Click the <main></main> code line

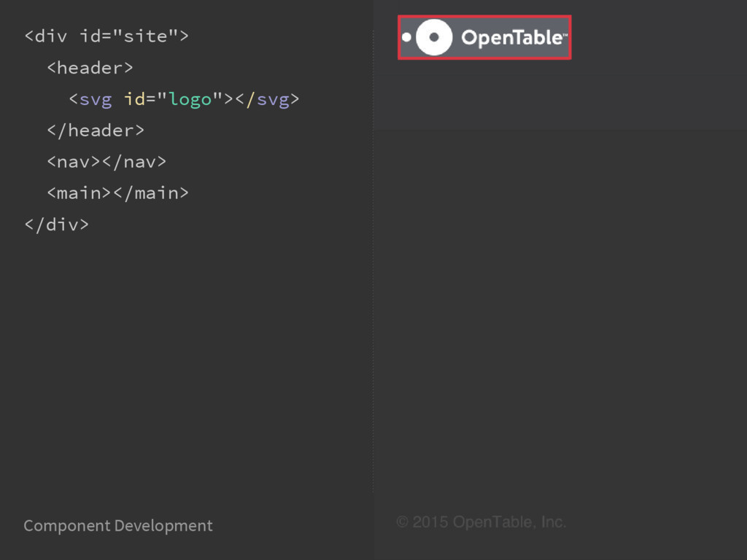coord(117,192)
